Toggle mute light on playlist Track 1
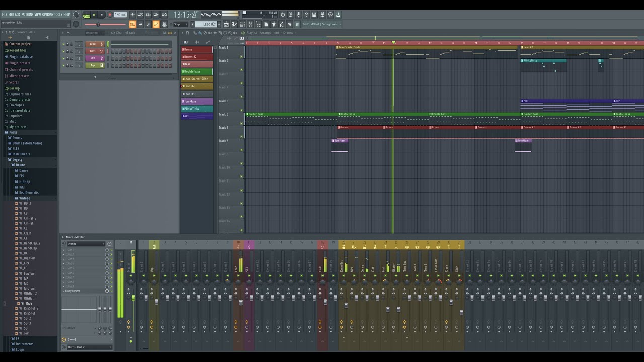Screen dimensions: 644x362 tap(242, 56)
